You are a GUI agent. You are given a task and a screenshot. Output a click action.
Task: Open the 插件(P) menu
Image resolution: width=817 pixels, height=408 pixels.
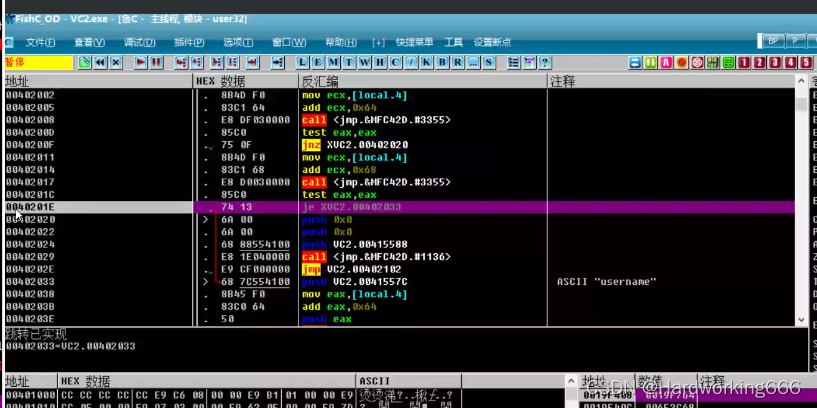click(x=189, y=42)
